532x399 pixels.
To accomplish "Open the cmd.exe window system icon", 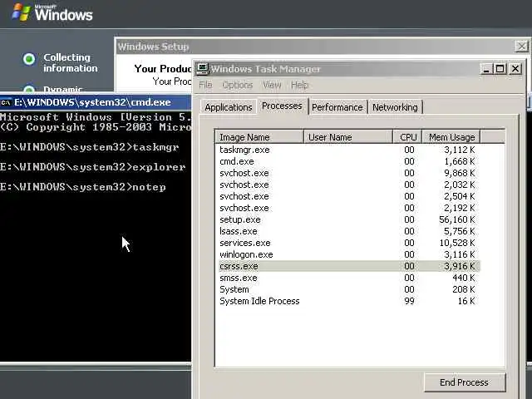I will click(6, 102).
